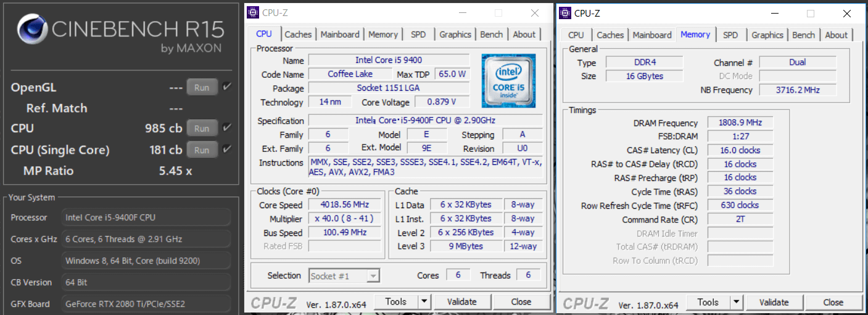
Task: Click CPU-Z app icon in left window title bar
Action: 253,13
